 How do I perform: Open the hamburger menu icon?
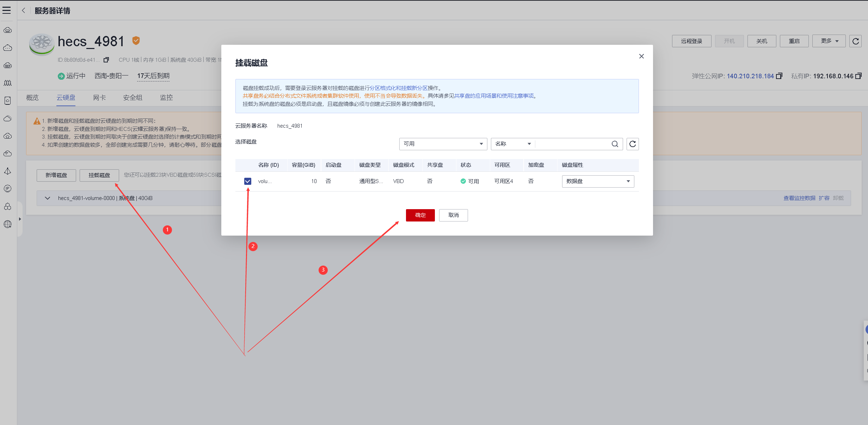[7, 10]
